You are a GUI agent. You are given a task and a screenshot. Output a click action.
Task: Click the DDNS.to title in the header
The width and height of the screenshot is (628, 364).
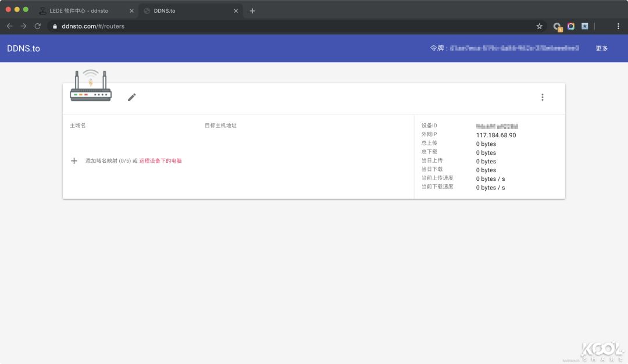[23, 48]
